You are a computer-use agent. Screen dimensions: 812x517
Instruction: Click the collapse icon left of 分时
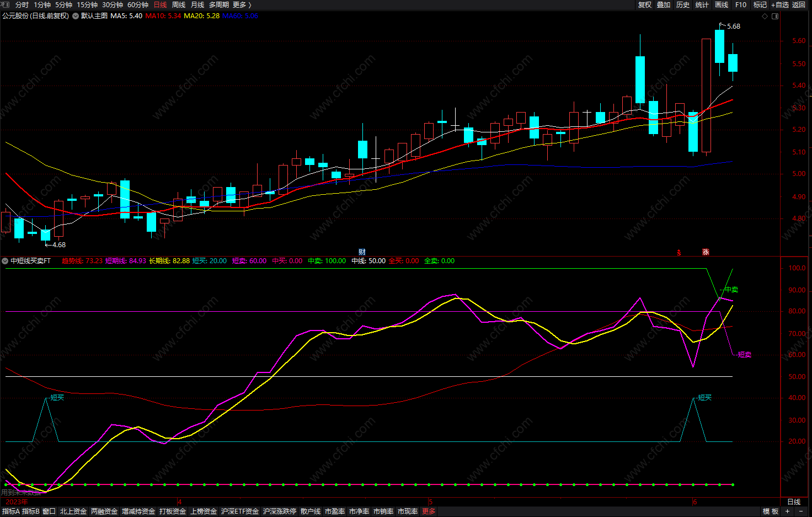coord(5,4)
